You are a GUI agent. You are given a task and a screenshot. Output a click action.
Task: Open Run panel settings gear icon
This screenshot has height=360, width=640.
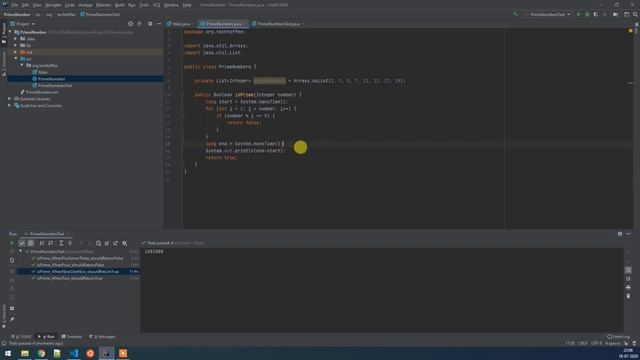coord(620,234)
